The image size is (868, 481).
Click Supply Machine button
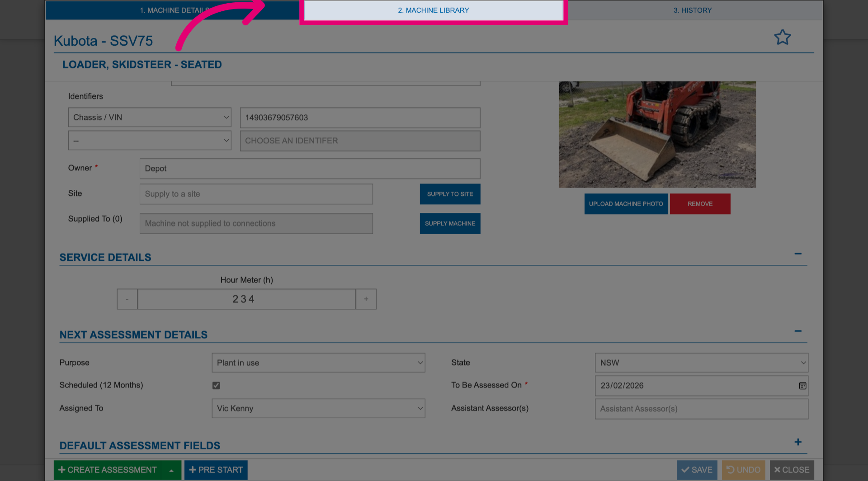coord(450,223)
